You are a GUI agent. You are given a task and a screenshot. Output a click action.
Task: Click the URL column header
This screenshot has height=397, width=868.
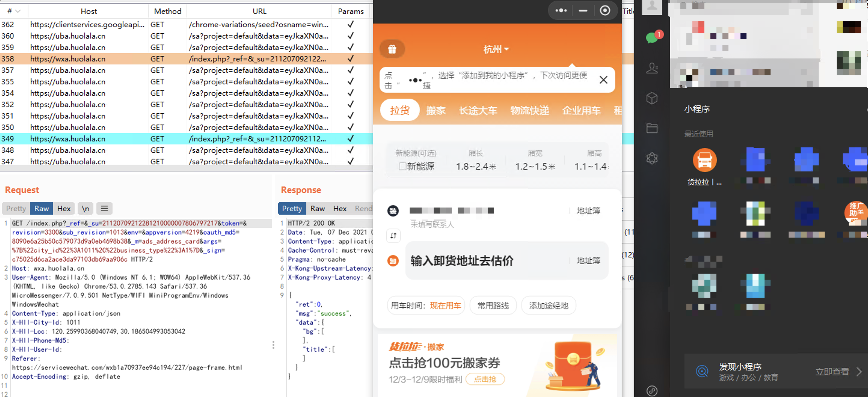[259, 11]
